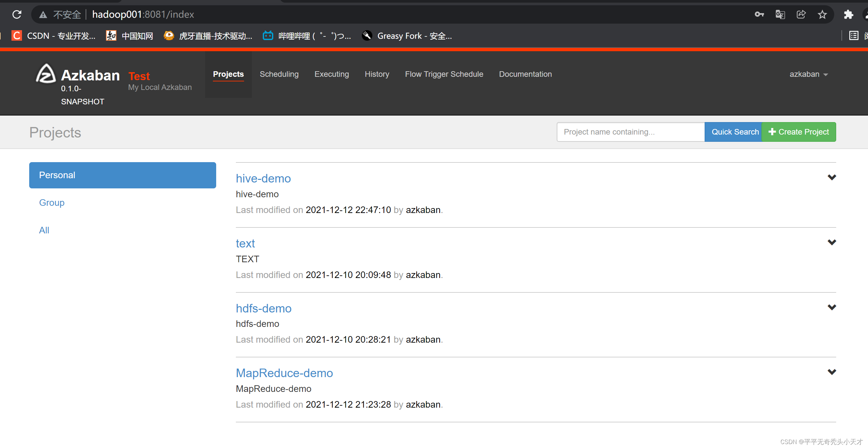Expand the hive-demo project chevron
Viewport: 868px width, 448px height.
[x=832, y=177]
